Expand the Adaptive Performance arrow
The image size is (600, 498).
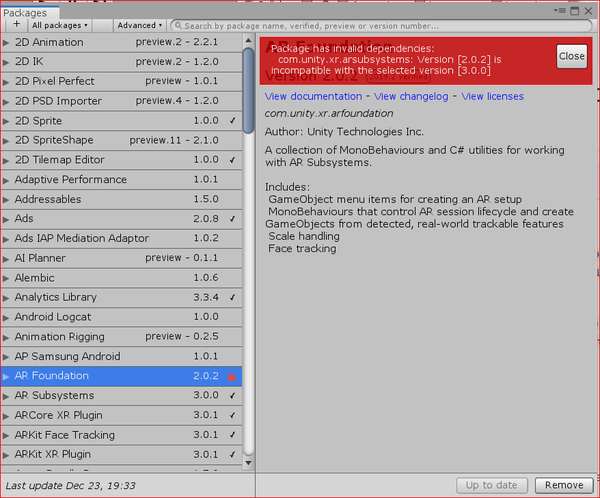[x=6, y=180]
